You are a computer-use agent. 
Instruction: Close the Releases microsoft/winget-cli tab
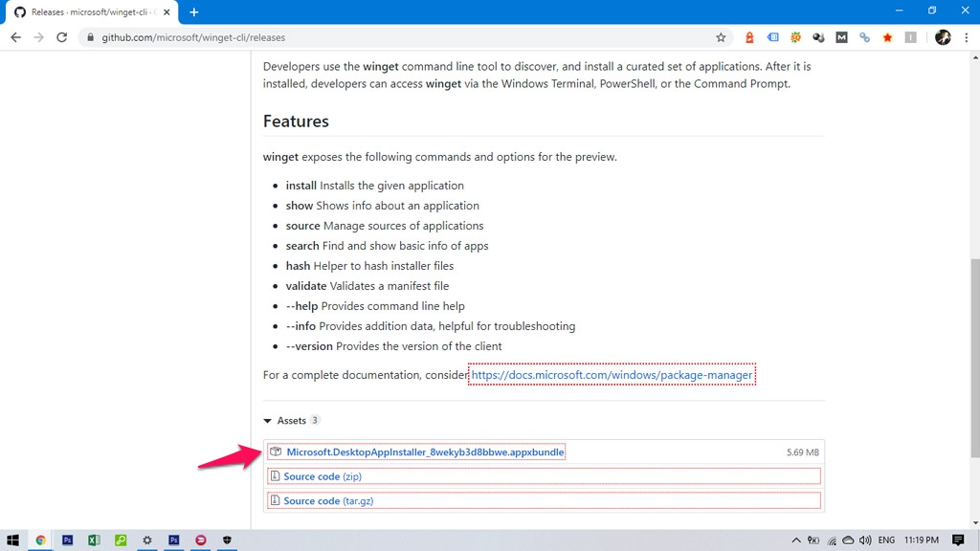[167, 11]
